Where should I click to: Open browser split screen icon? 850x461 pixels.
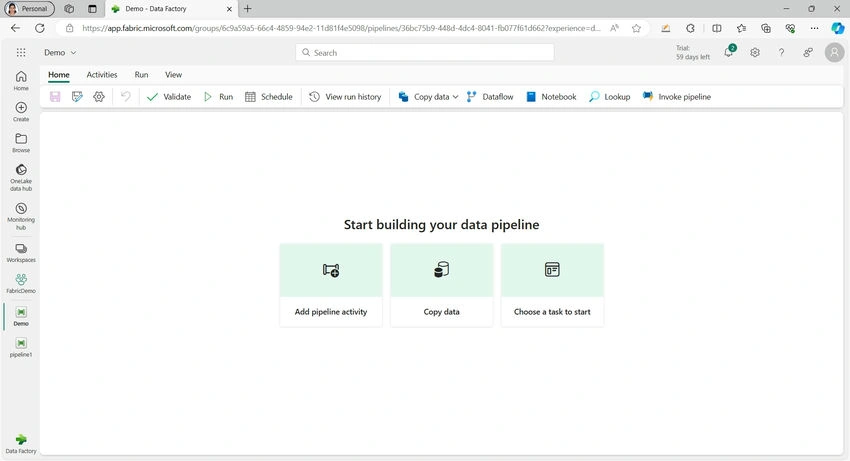tap(717, 28)
